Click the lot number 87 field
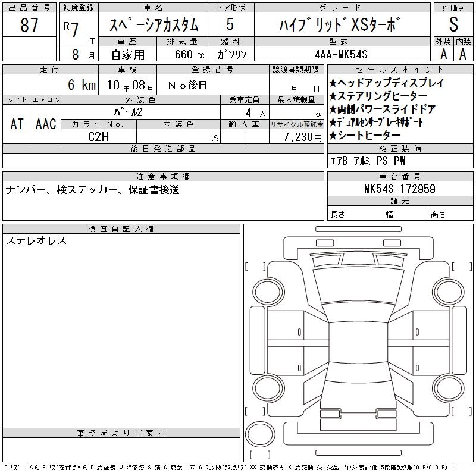This screenshot has width=476, height=476. 29,25
